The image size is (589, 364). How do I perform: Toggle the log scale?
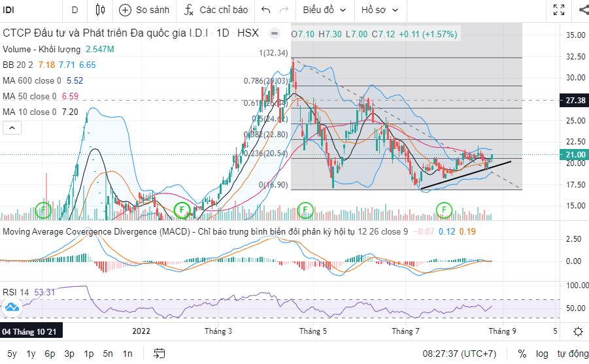coord(542,354)
